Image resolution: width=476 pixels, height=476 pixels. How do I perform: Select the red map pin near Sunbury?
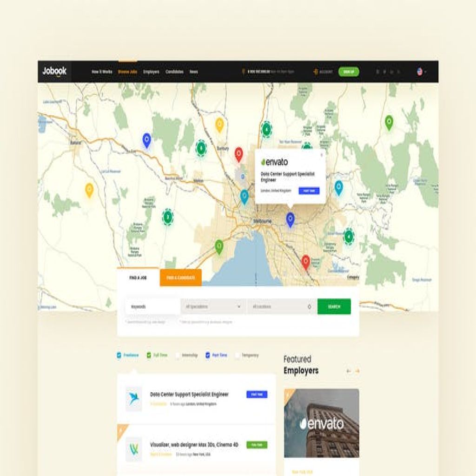click(238, 154)
